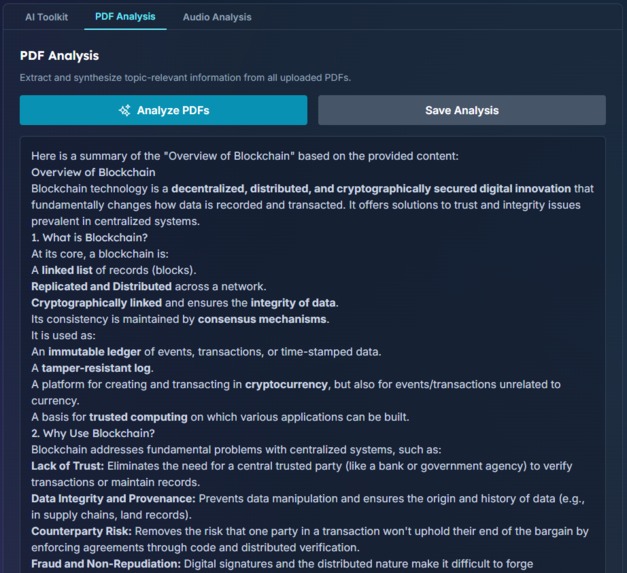Click the PDF Analysis section heading
Viewport: 627px width, 573px height.
59,56
